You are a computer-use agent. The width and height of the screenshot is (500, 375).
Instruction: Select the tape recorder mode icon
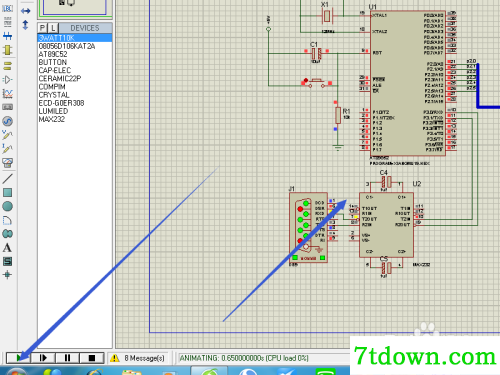[7, 107]
